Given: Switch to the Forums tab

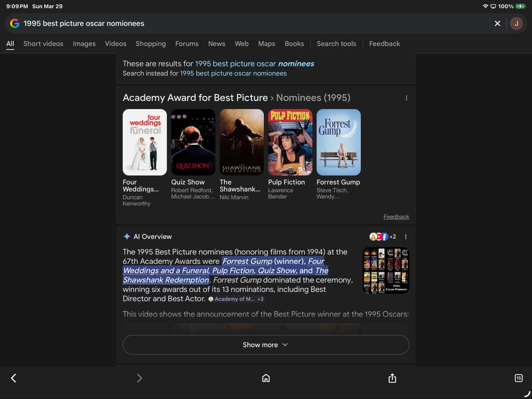Looking at the screenshot, I should click(187, 44).
